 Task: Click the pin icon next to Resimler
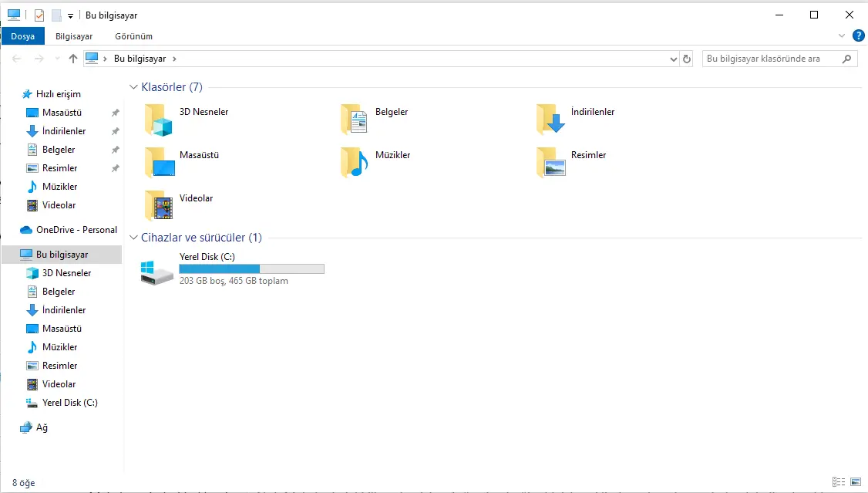(115, 168)
